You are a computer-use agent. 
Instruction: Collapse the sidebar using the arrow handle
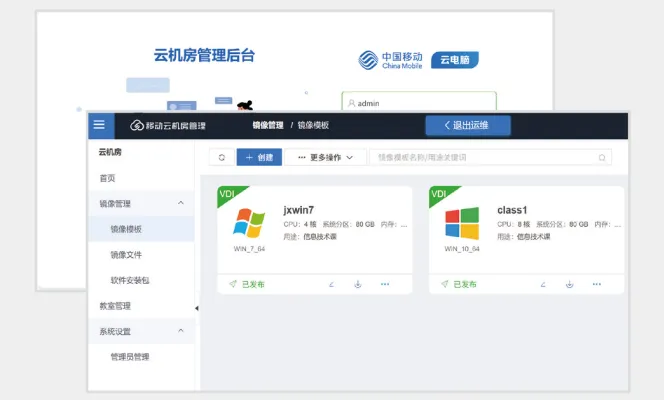click(196, 308)
